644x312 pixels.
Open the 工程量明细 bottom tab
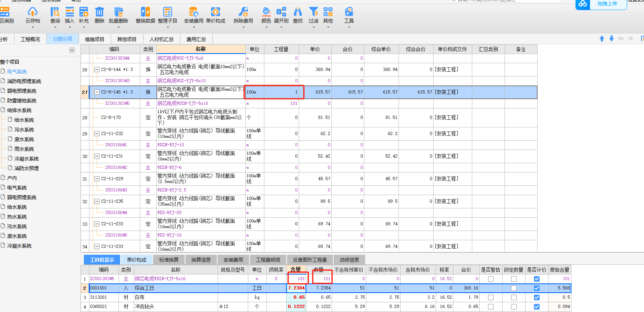(x=268, y=260)
